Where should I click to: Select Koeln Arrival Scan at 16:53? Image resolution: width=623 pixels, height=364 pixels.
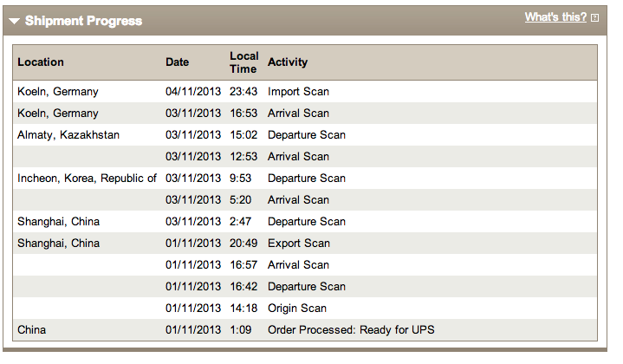[305, 114]
